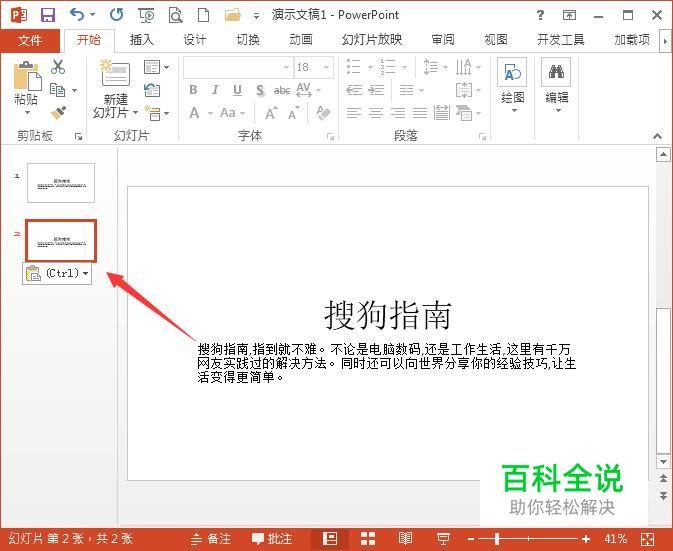The height and width of the screenshot is (551, 673).
Task: Toggle Bold formatting
Action: point(193,90)
